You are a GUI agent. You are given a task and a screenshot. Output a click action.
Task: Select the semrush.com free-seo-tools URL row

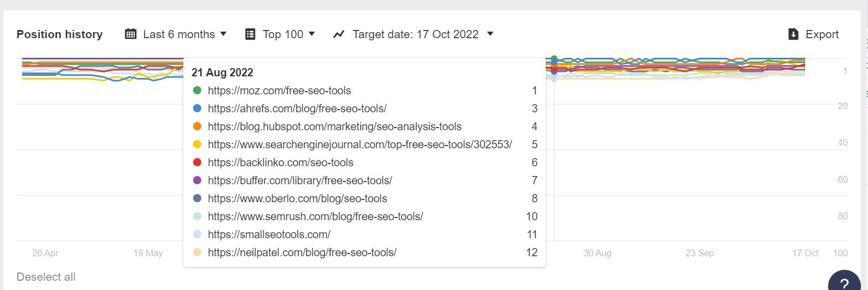click(315, 216)
